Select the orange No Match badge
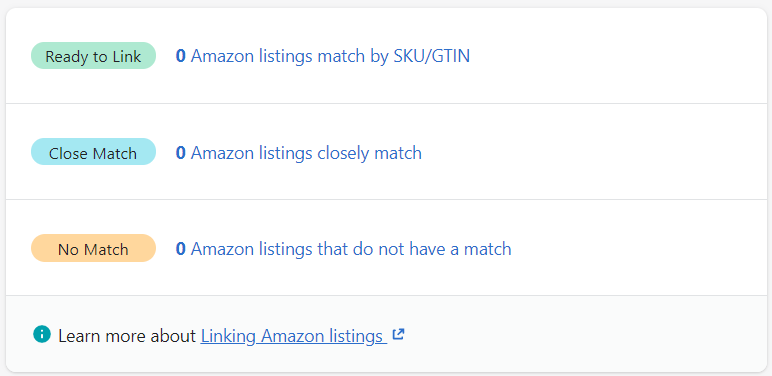The image size is (772, 376). [x=94, y=248]
